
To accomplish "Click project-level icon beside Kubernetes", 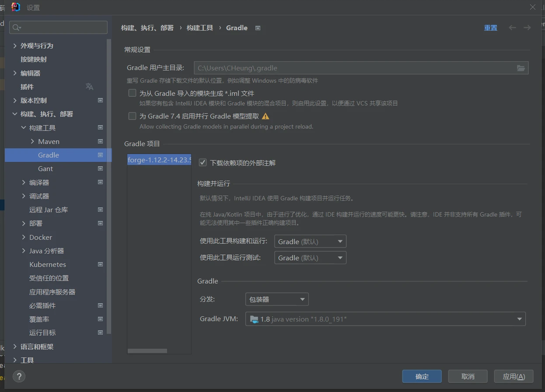I will tap(101, 264).
